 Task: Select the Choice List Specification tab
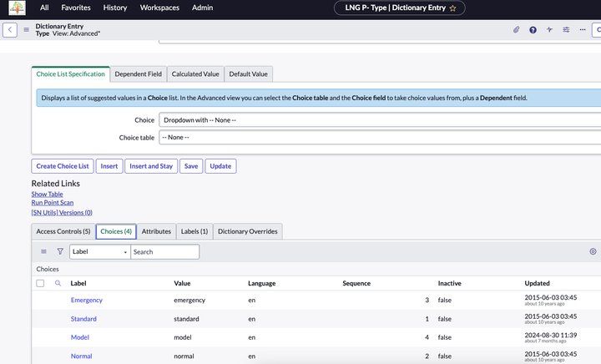[70, 74]
